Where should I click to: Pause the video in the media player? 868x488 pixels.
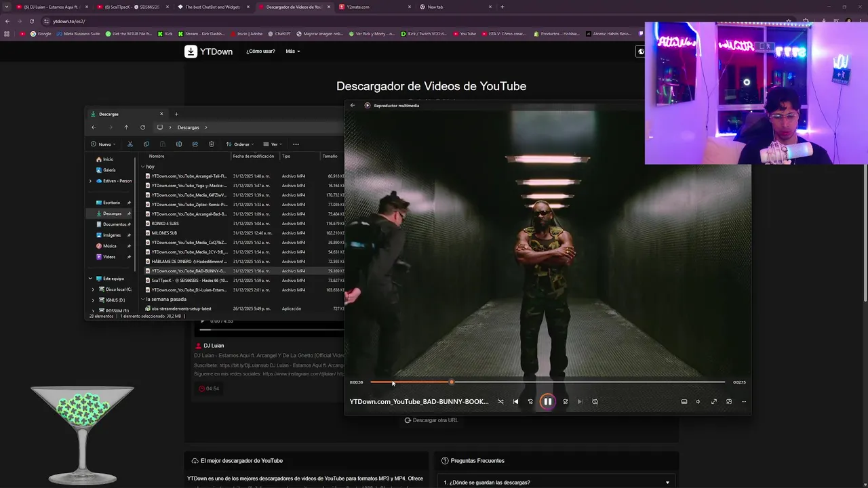pos(547,401)
